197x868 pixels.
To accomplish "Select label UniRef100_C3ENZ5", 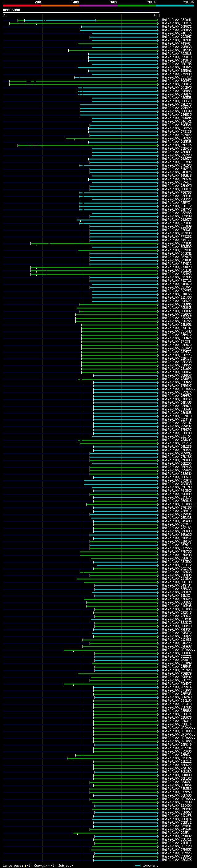I will tap(176, 338).
